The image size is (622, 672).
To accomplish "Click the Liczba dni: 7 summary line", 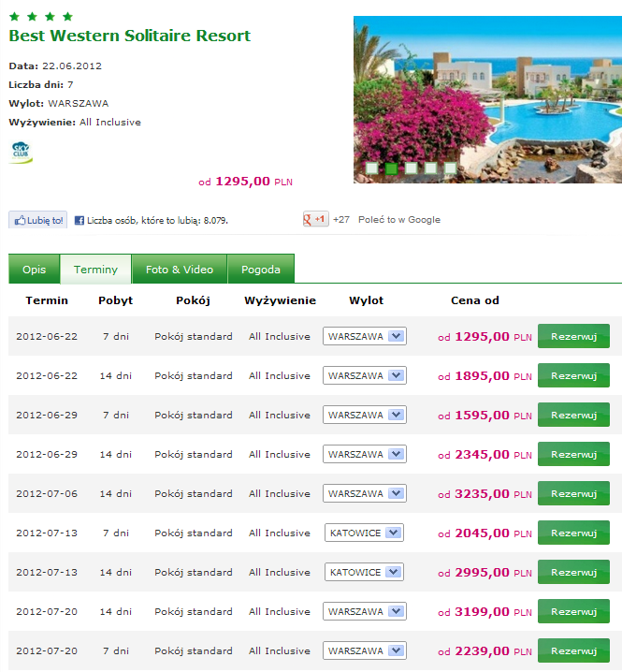I will tap(41, 85).
